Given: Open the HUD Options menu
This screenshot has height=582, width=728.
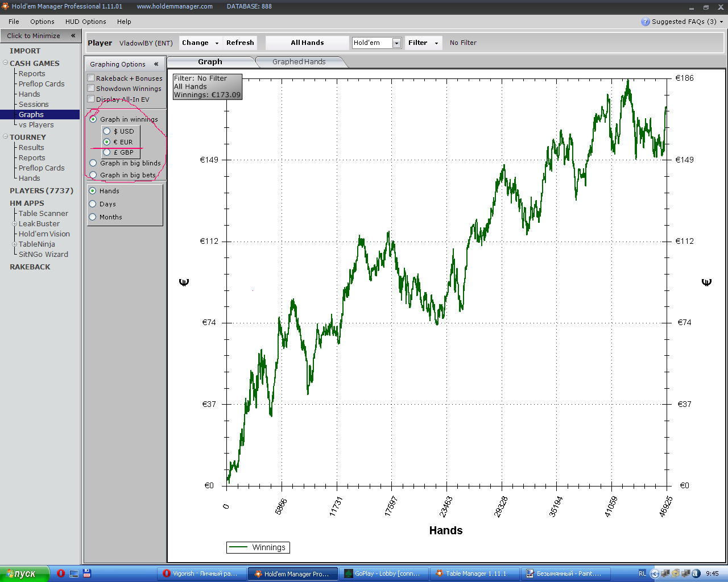Looking at the screenshot, I should [x=85, y=22].
